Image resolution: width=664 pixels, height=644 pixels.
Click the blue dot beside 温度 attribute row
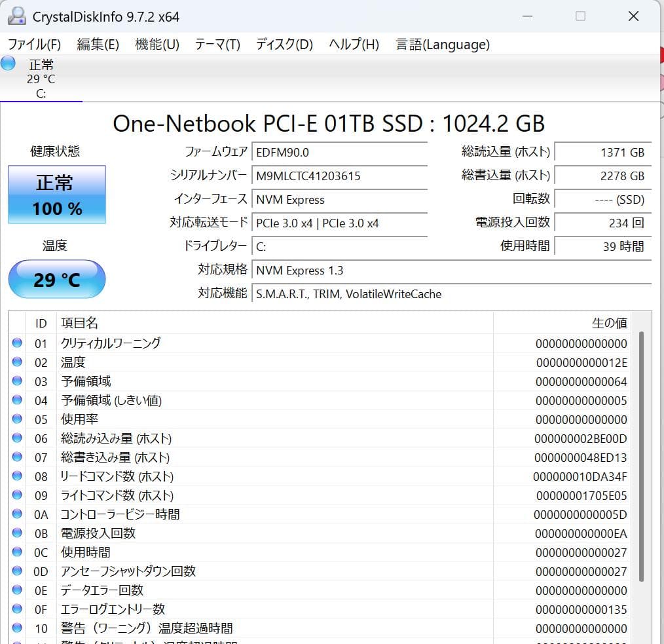pyautogui.click(x=16, y=362)
